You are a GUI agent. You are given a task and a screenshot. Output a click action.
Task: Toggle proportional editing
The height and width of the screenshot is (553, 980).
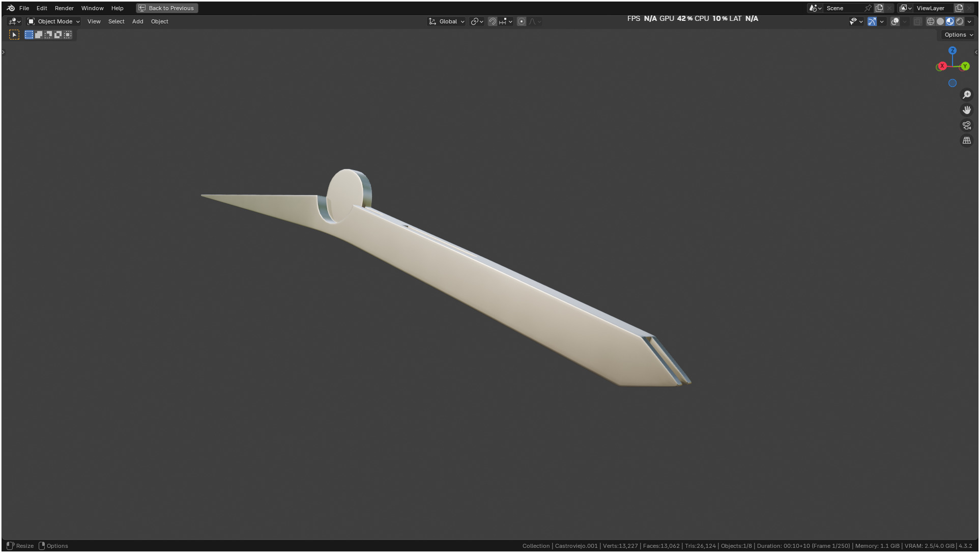pos(522,21)
